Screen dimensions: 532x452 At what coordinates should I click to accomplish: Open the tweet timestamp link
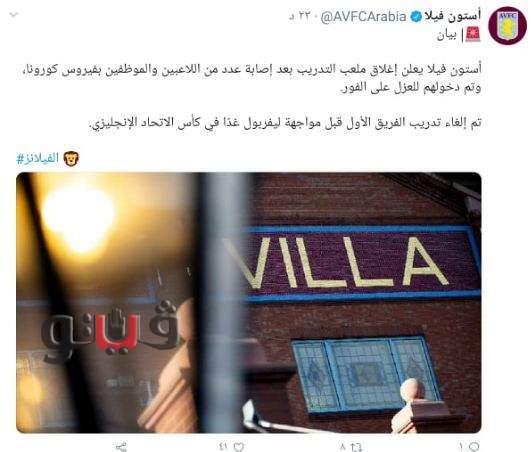(x=299, y=17)
